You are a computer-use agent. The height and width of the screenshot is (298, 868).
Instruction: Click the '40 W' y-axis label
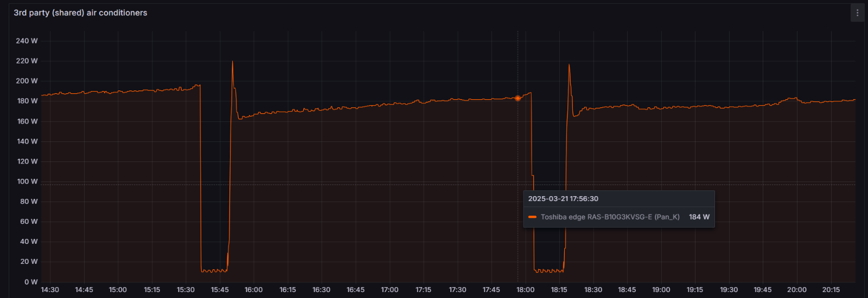pyautogui.click(x=29, y=242)
